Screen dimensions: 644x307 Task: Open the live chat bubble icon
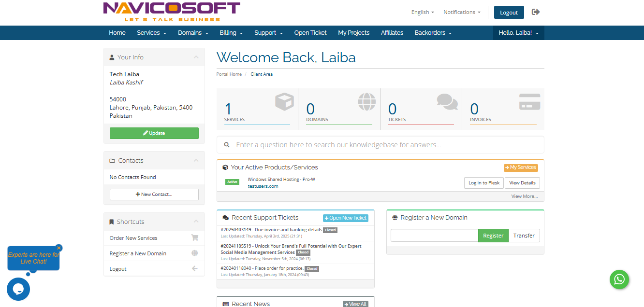[18, 289]
